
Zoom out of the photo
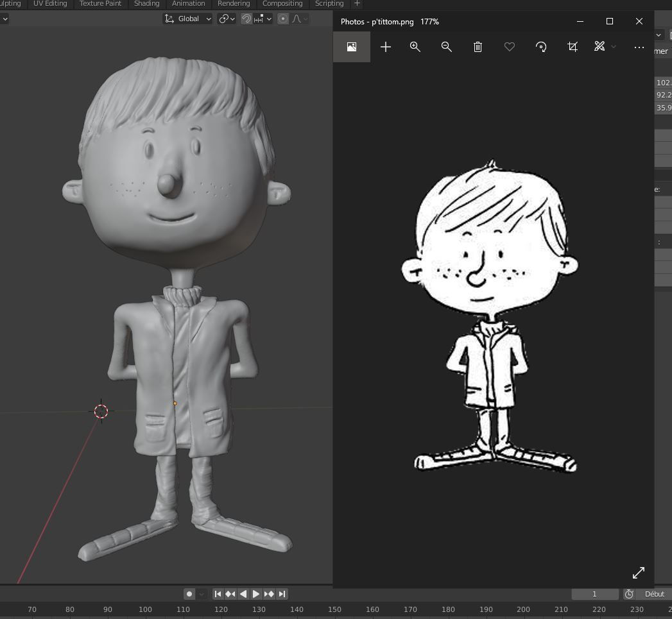tap(447, 47)
